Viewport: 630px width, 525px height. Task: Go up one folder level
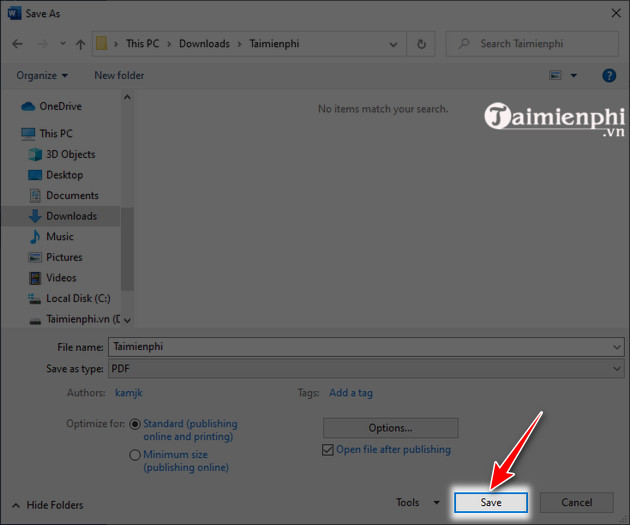80,44
